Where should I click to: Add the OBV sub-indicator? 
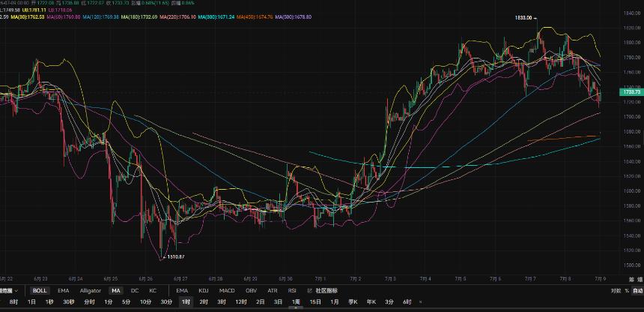click(252, 290)
